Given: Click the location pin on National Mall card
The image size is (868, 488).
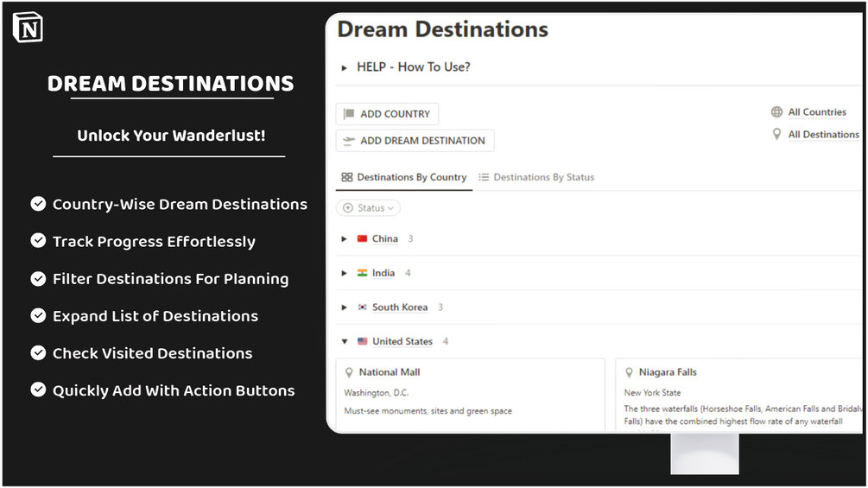Looking at the screenshot, I should [x=349, y=372].
